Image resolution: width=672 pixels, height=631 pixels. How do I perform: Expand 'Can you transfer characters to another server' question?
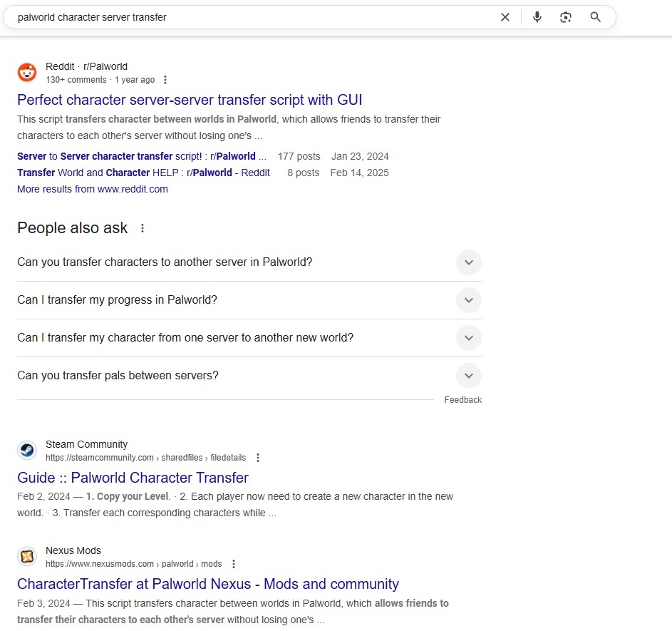[249, 262]
